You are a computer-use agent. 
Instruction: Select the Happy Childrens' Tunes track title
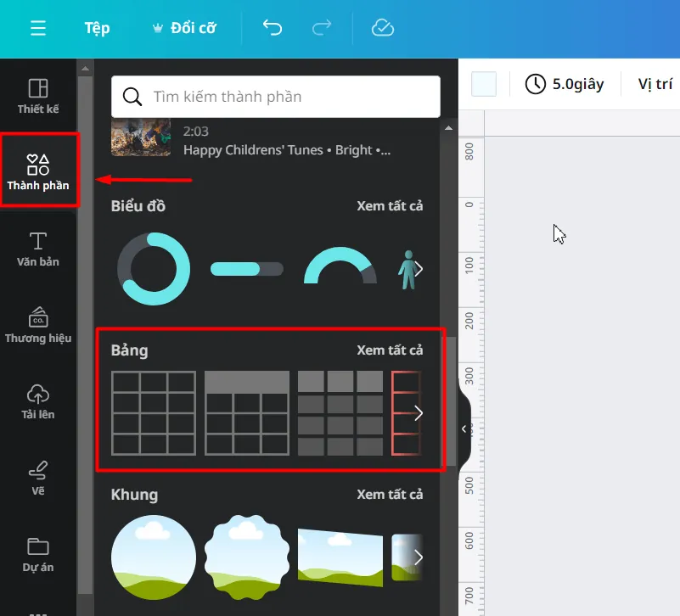point(287,150)
